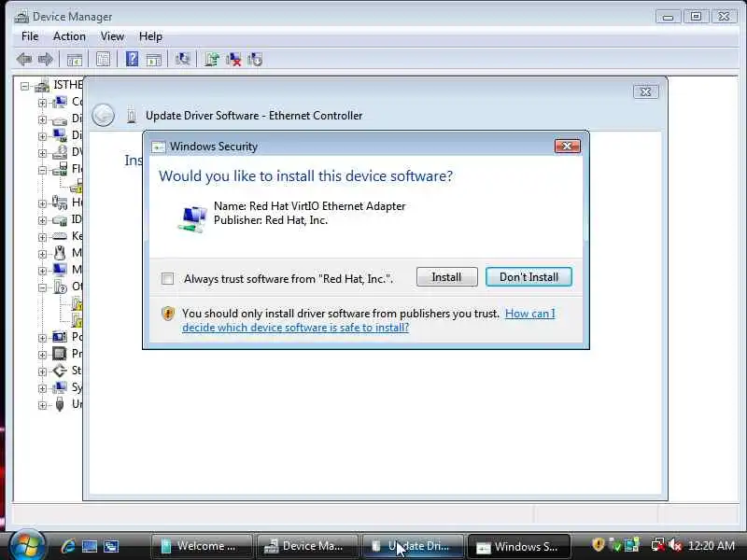Select the ISTHE computer root node icon
747x560 pixels.
tap(42, 86)
